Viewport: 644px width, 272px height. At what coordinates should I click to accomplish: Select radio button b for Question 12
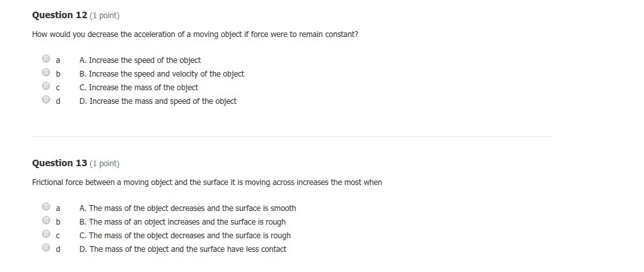click(46, 73)
